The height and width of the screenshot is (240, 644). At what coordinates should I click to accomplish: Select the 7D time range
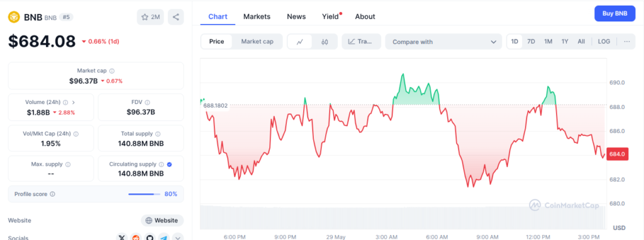coord(531,42)
